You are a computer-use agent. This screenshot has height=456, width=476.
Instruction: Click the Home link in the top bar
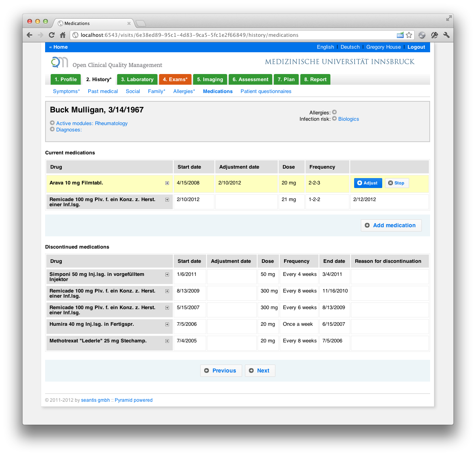click(59, 47)
